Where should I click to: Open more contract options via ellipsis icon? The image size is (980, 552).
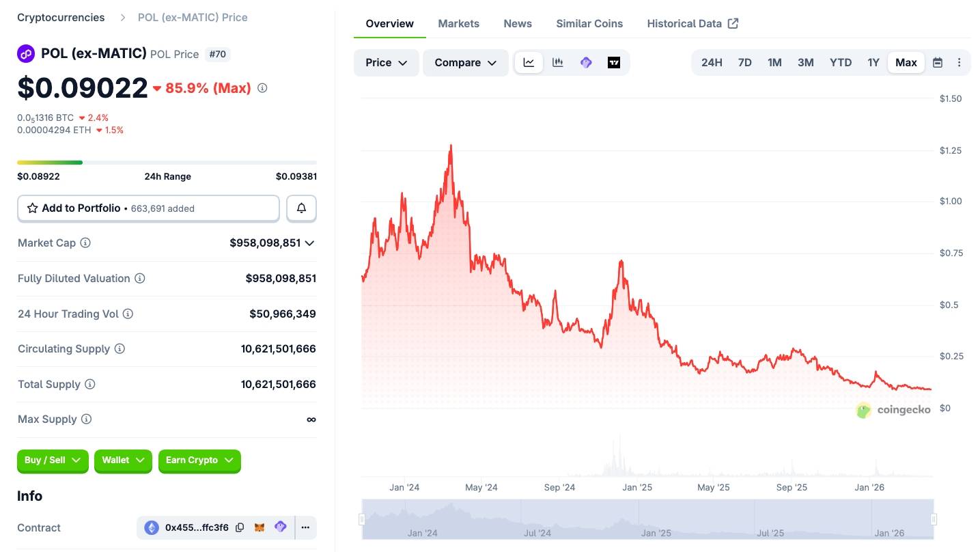coord(305,527)
